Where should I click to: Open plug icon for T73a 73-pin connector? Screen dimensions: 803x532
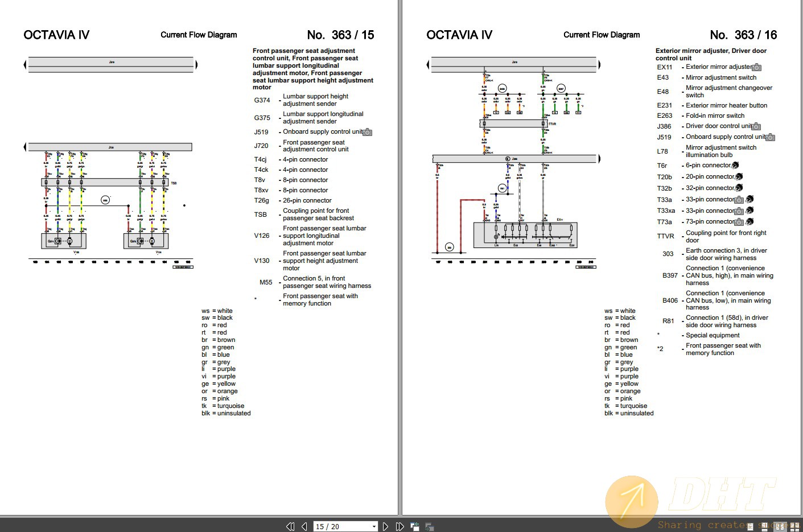tap(750, 221)
